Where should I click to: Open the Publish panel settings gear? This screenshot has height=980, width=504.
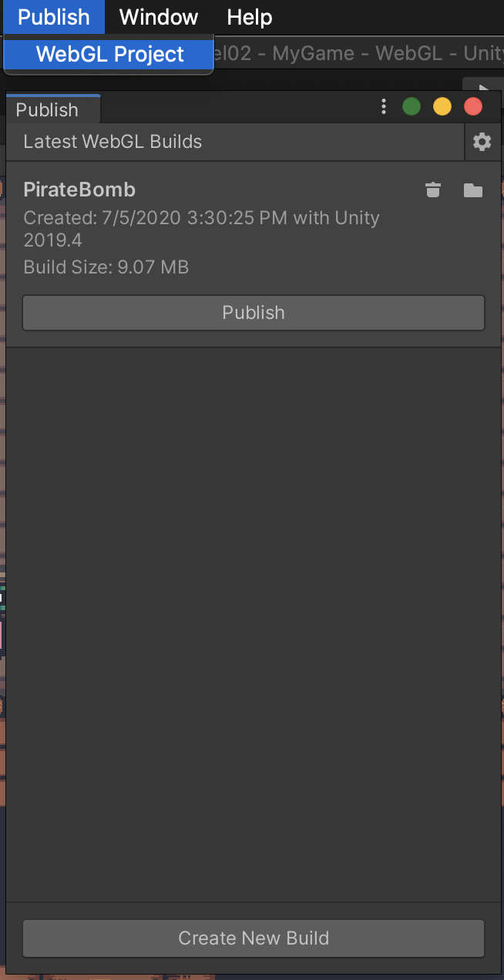[x=482, y=142]
